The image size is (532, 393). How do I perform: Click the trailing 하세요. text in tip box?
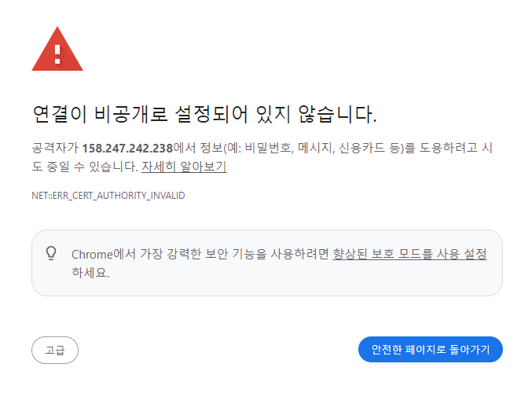pyautogui.click(x=90, y=273)
